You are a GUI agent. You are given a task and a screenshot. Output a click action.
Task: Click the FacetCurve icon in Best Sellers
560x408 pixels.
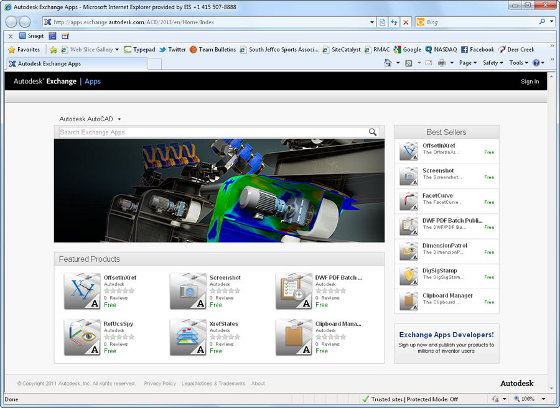[409, 201]
